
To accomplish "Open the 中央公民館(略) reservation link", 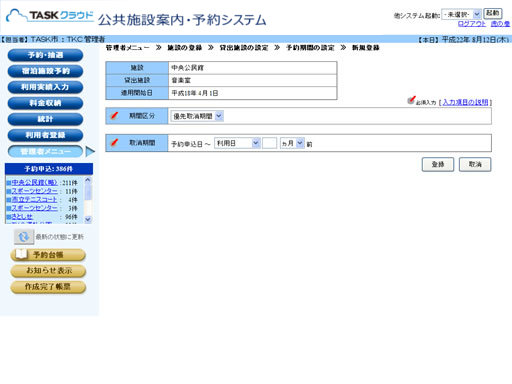I will [34, 183].
